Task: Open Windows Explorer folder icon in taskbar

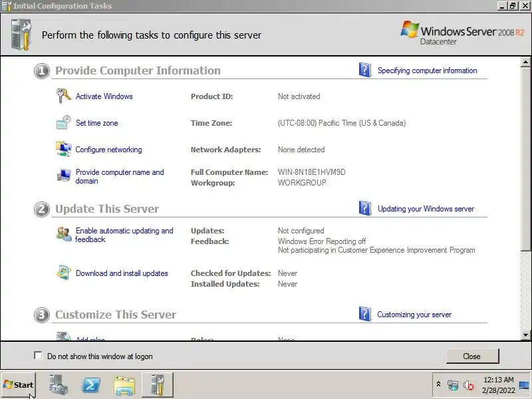Action: tap(124, 386)
